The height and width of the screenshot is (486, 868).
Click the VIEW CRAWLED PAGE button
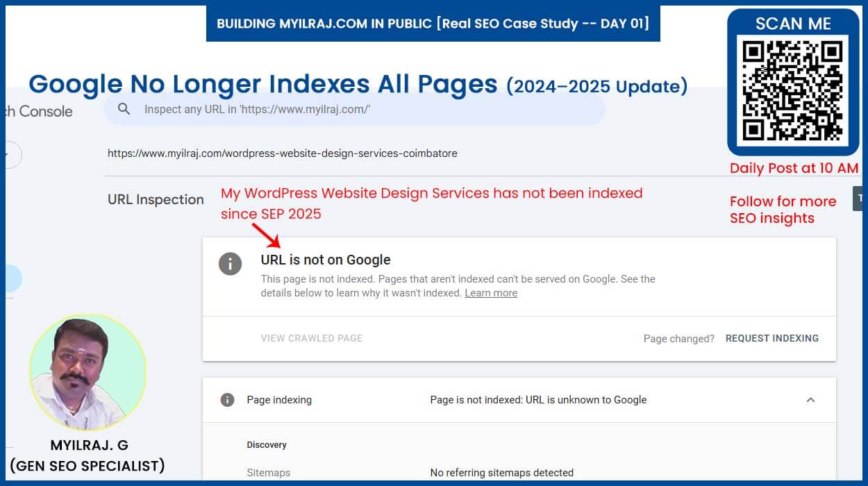[311, 338]
